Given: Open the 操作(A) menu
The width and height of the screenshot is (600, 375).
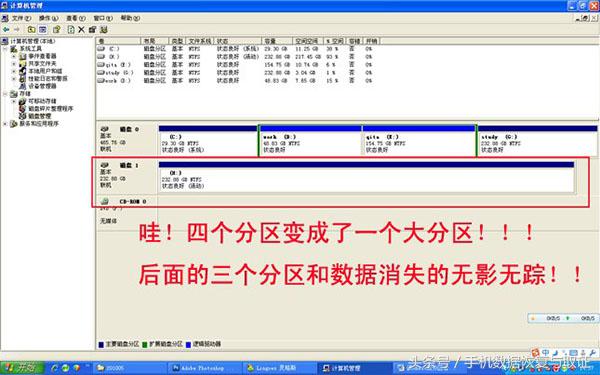Looking at the screenshot, I should [x=48, y=18].
